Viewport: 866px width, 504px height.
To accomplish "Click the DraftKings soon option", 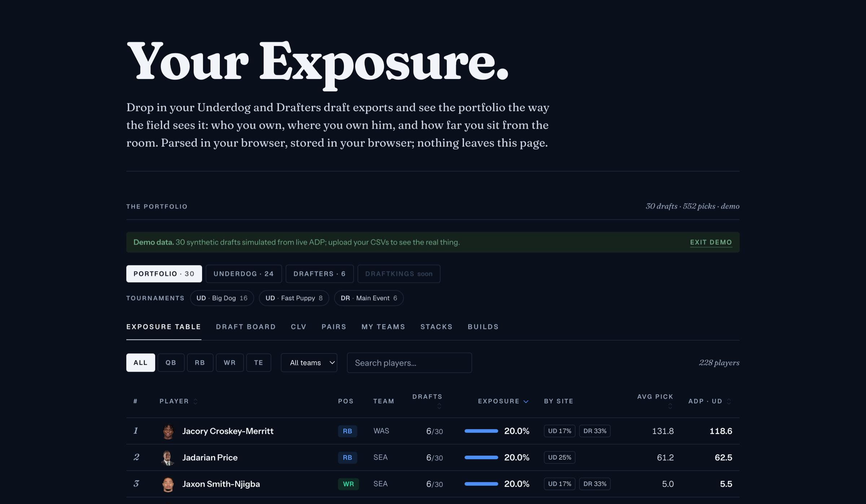I will click(399, 274).
